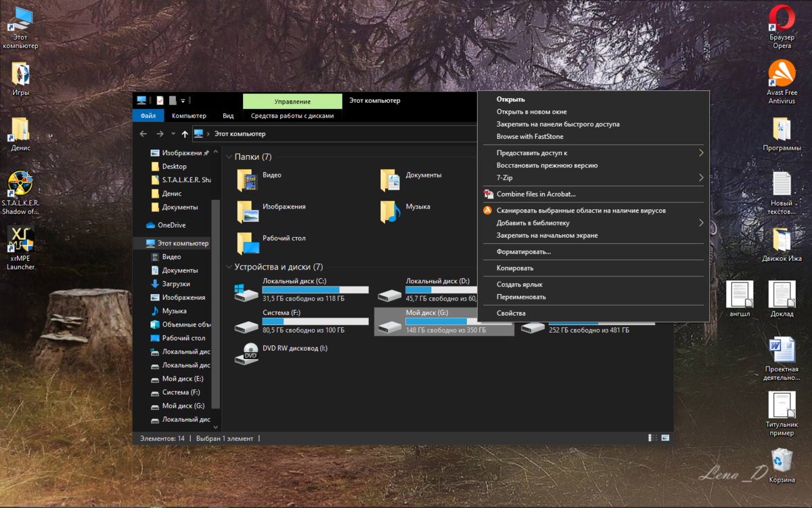Switch to large icons view in status bar
This screenshot has height=508, width=812.
pyautogui.click(x=665, y=438)
